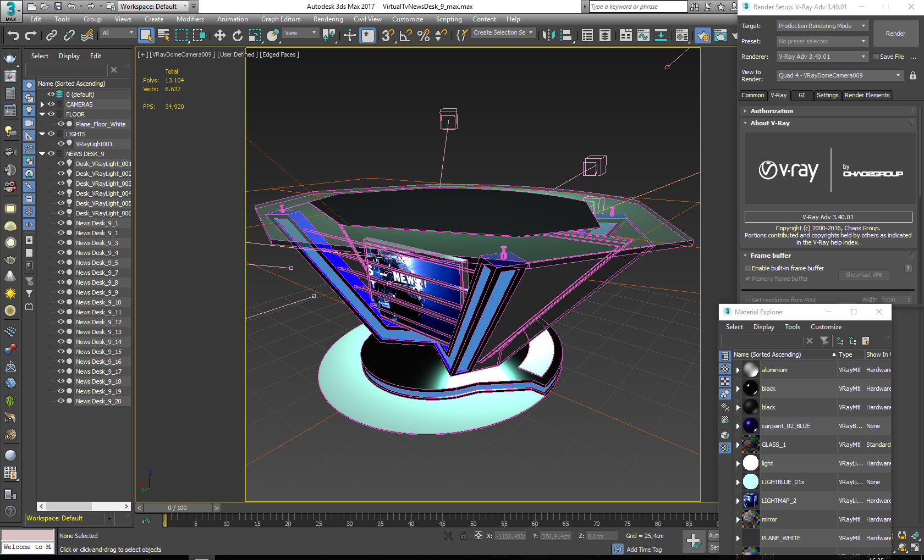Image resolution: width=924 pixels, height=560 pixels.
Task: Activate the Select and Rotate tool
Action: click(x=237, y=36)
